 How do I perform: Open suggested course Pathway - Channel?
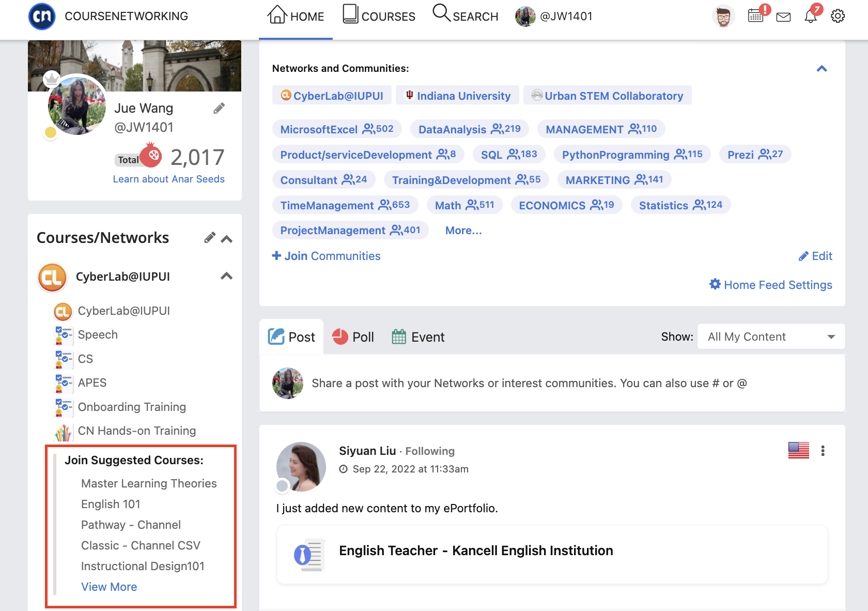click(131, 525)
